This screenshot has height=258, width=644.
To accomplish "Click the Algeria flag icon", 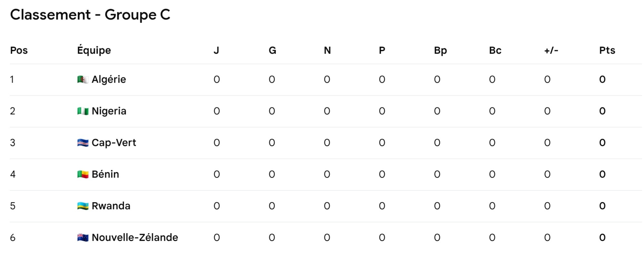I will click(83, 79).
